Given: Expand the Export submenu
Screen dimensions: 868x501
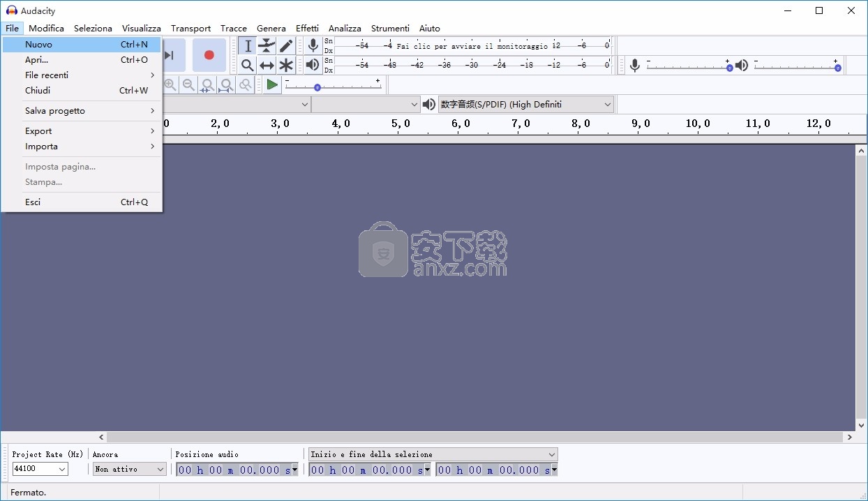Looking at the screenshot, I should point(82,131).
